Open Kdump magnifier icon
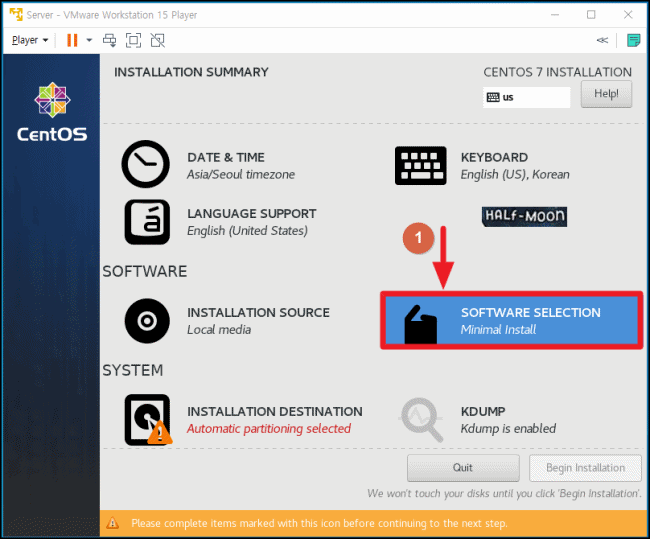Viewport: 650px width, 539px height. (x=421, y=420)
